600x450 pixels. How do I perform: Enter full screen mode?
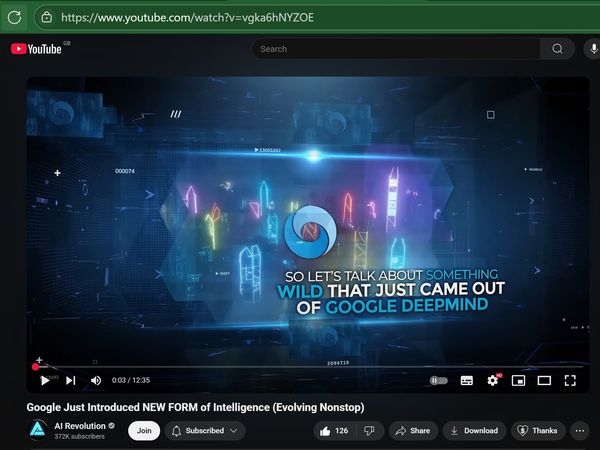click(570, 380)
